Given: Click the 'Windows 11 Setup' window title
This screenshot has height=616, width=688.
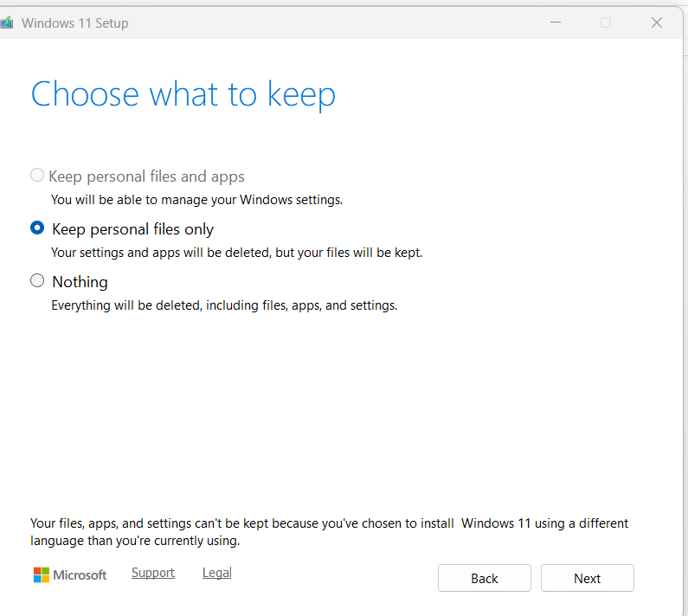Looking at the screenshot, I should [x=75, y=22].
